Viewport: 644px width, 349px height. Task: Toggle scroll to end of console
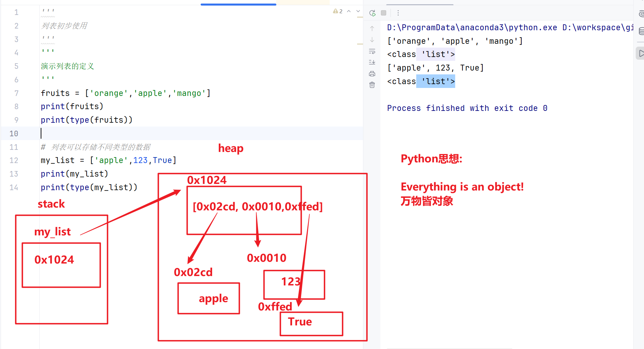[x=372, y=63]
